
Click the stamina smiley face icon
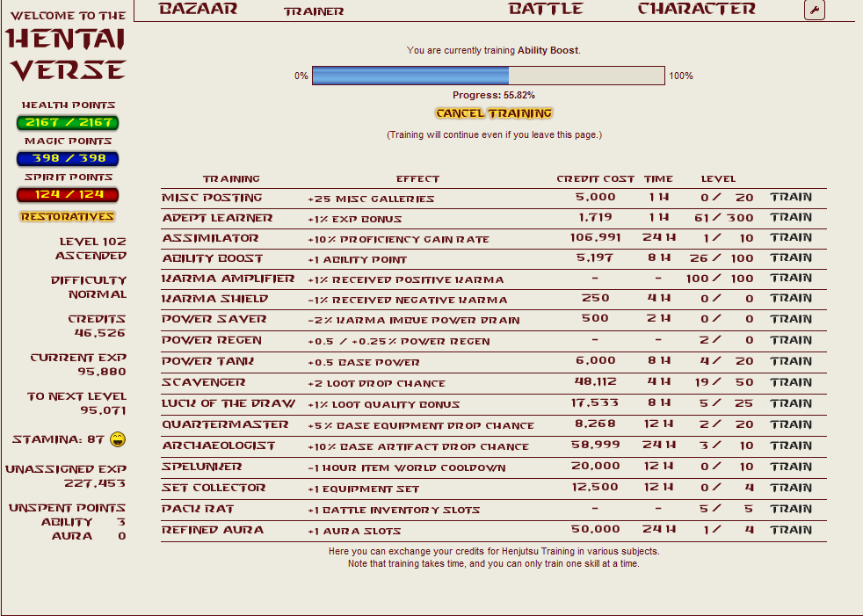coord(118,439)
